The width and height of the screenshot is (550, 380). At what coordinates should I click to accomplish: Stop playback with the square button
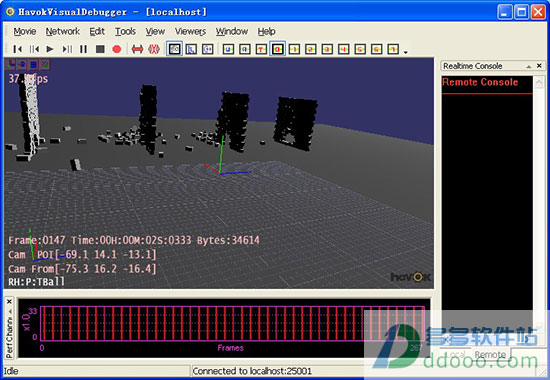[x=100, y=49]
